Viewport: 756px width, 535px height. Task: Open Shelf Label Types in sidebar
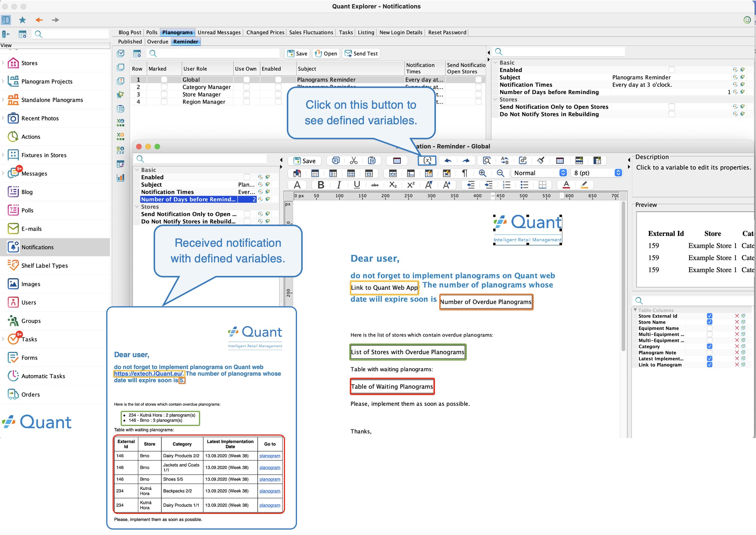[x=44, y=265]
